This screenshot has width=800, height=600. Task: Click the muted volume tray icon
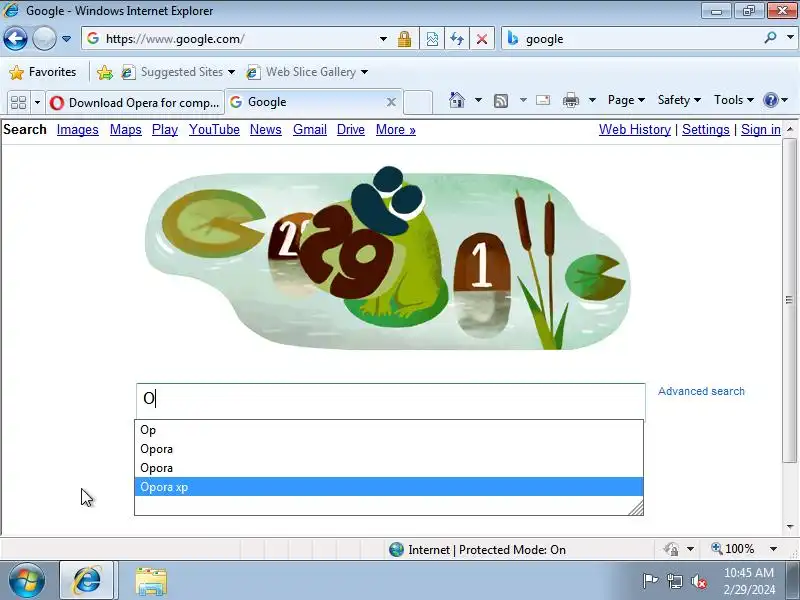click(x=699, y=581)
